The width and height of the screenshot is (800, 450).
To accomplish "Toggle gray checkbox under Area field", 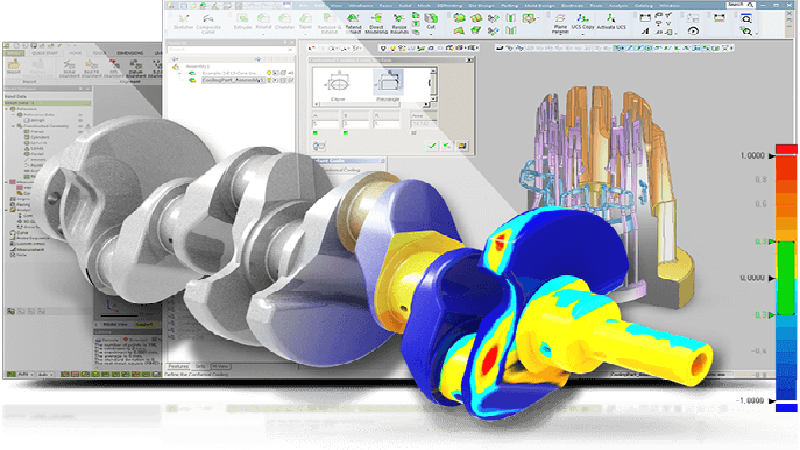I will 414,133.
